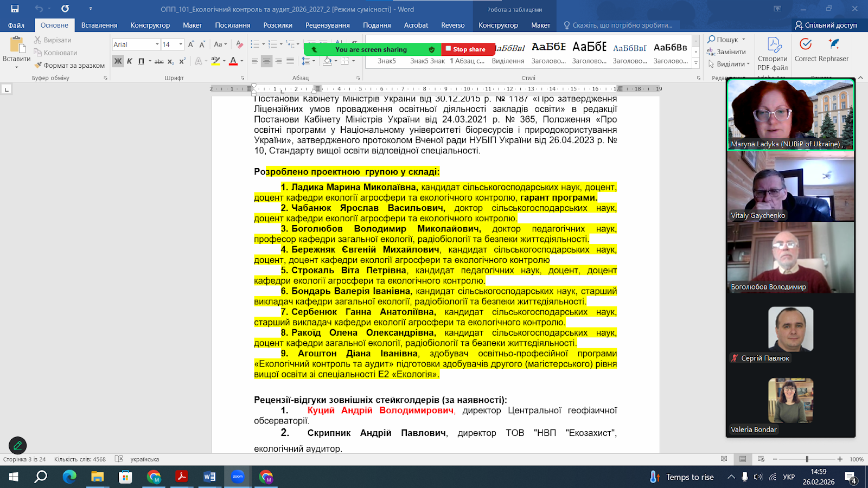Click the Rephraser feather icon

click(834, 44)
